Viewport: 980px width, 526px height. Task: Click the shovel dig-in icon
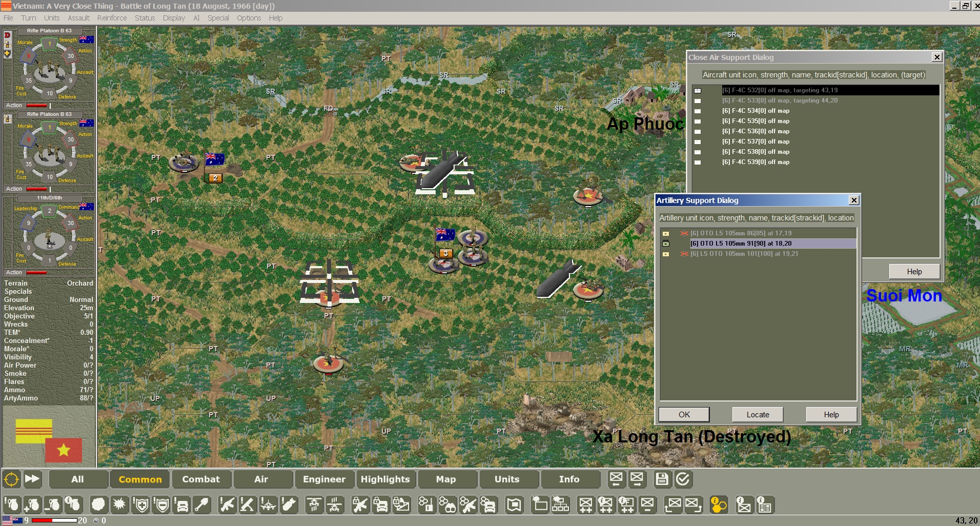tap(202, 505)
